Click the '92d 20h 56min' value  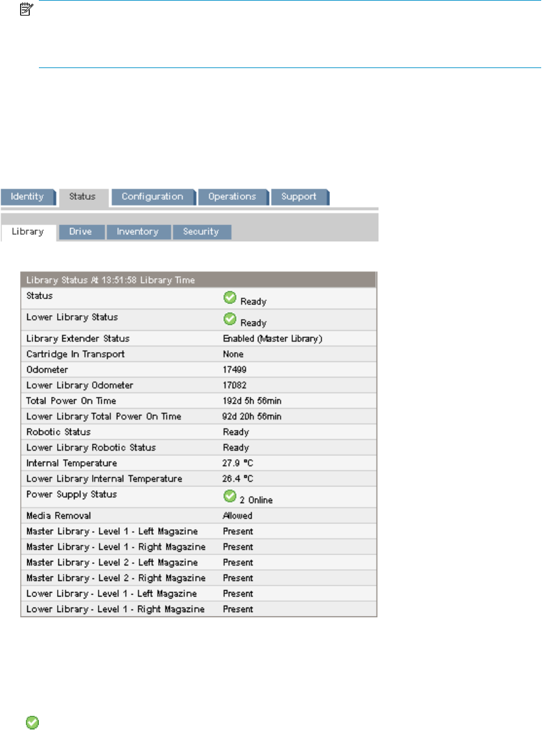(252, 417)
